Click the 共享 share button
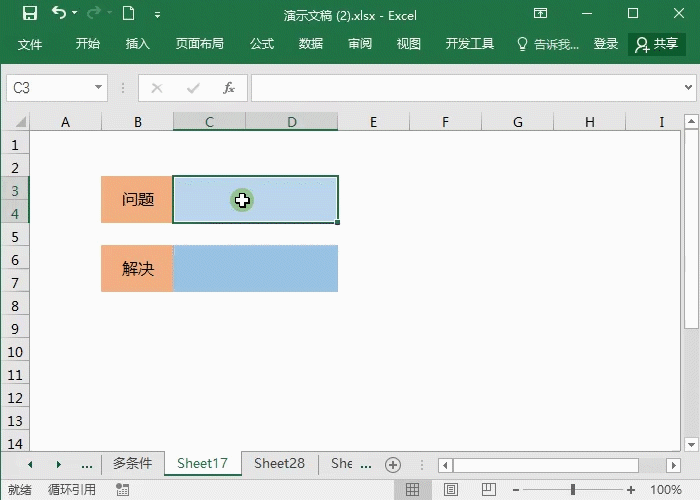 pos(657,44)
